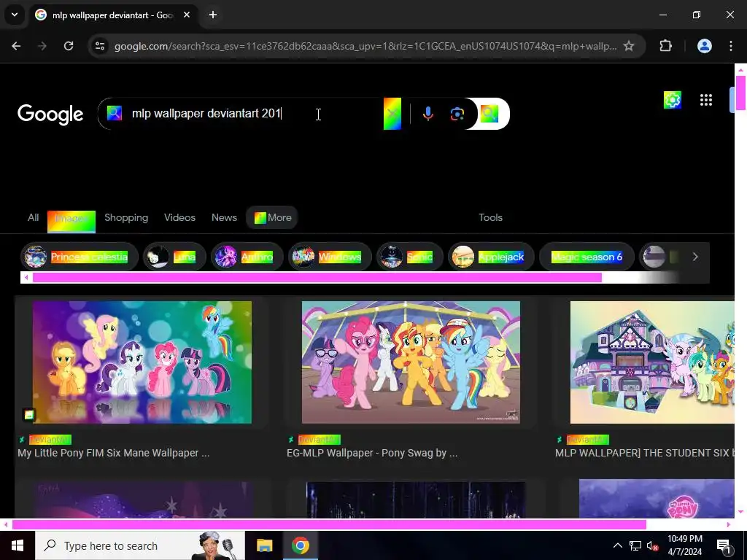
Task: Submit search with the magnifier button
Action: point(489,113)
